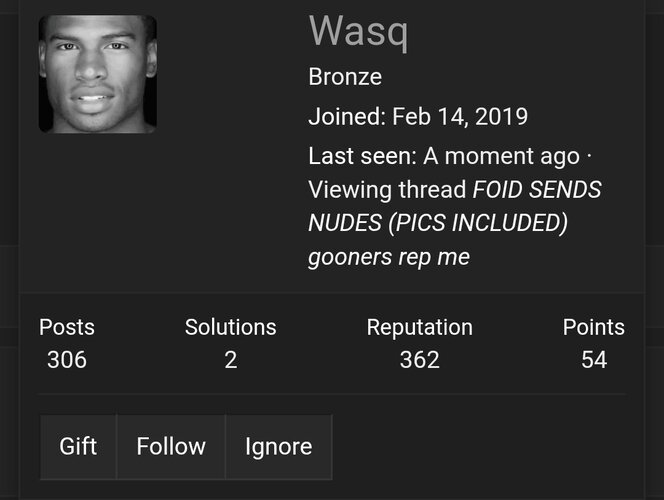664x500 pixels.
Task: View the Solutions count 2
Action: pyautogui.click(x=231, y=360)
